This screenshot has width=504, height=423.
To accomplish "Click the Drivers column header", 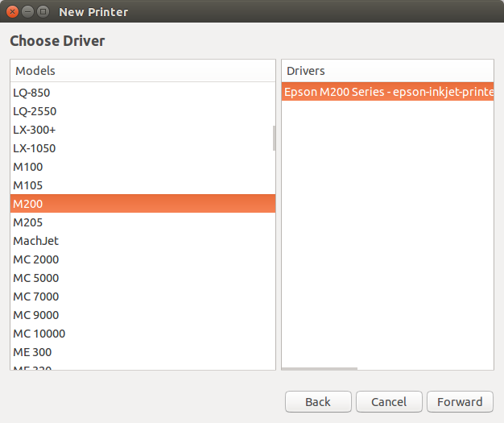I will click(x=387, y=71).
